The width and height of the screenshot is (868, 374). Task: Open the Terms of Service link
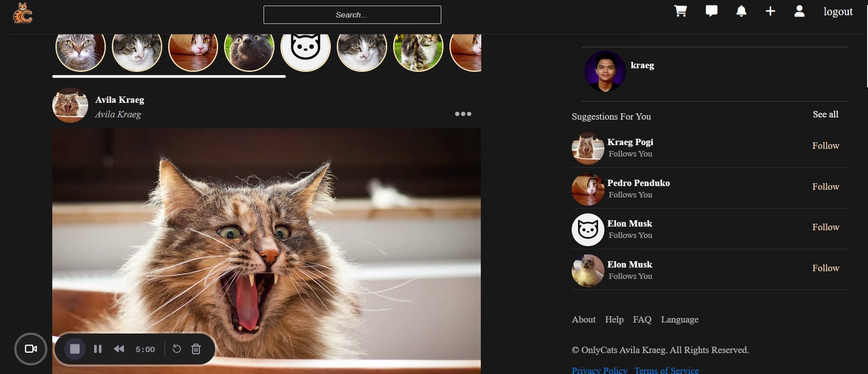coord(666,370)
